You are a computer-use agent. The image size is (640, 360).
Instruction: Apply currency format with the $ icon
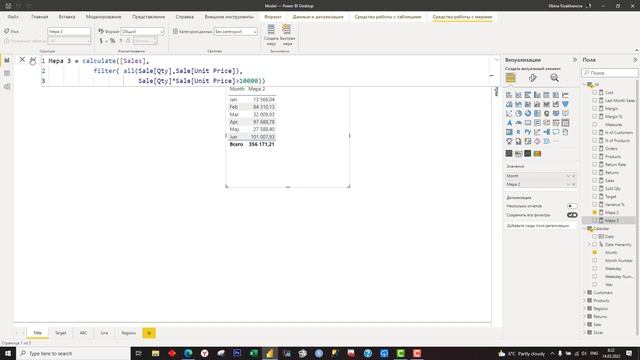[101, 41]
